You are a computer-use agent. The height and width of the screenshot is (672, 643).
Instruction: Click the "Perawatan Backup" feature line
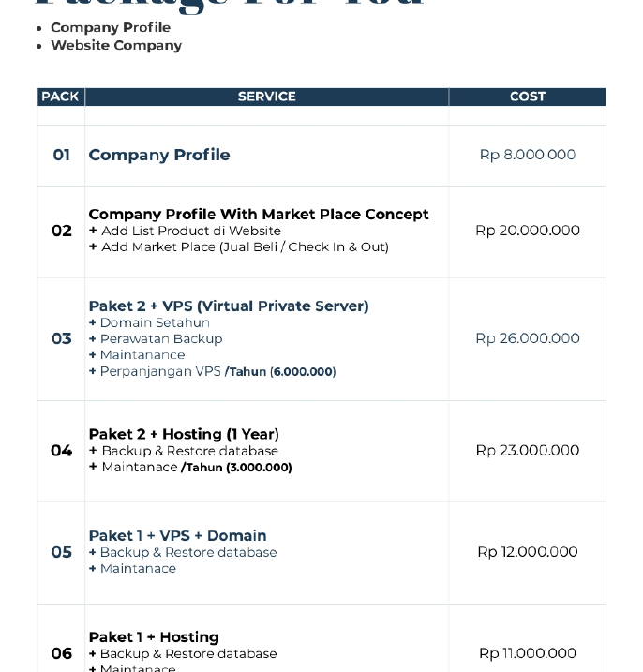point(160,338)
